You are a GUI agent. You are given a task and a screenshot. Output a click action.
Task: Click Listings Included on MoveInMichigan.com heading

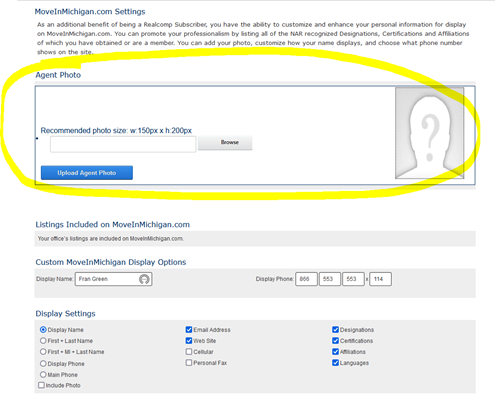[x=113, y=225]
